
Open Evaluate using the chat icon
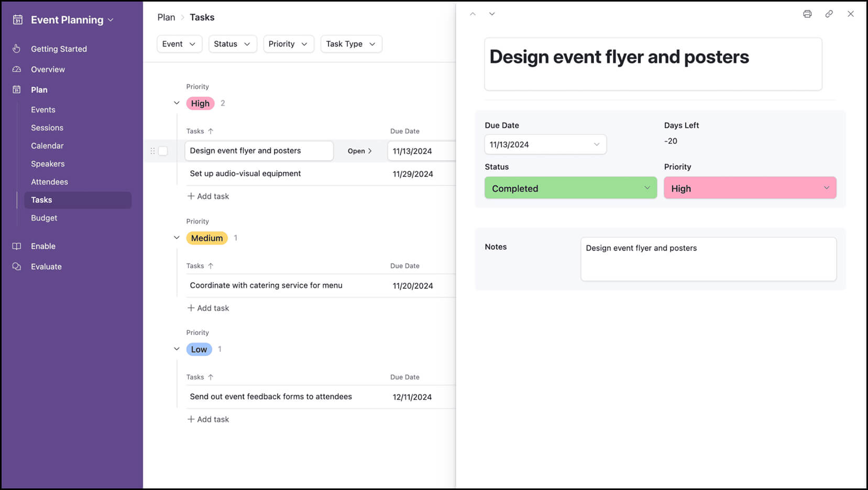[16, 266]
